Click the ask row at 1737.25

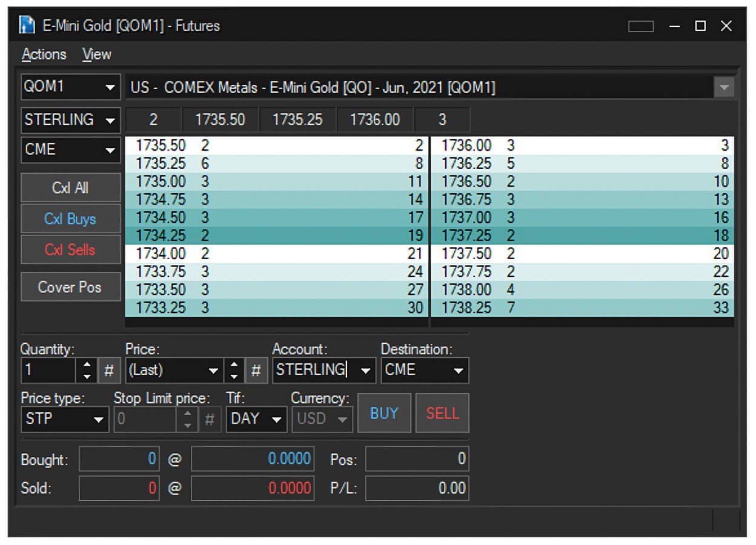pos(582,236)
